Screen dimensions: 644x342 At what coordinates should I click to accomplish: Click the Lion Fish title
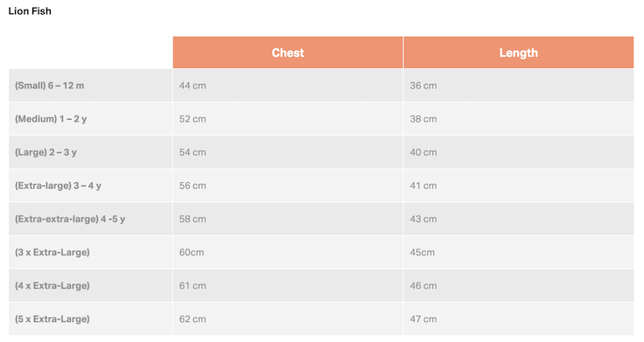pyautogui.click(x=30, y=11)
